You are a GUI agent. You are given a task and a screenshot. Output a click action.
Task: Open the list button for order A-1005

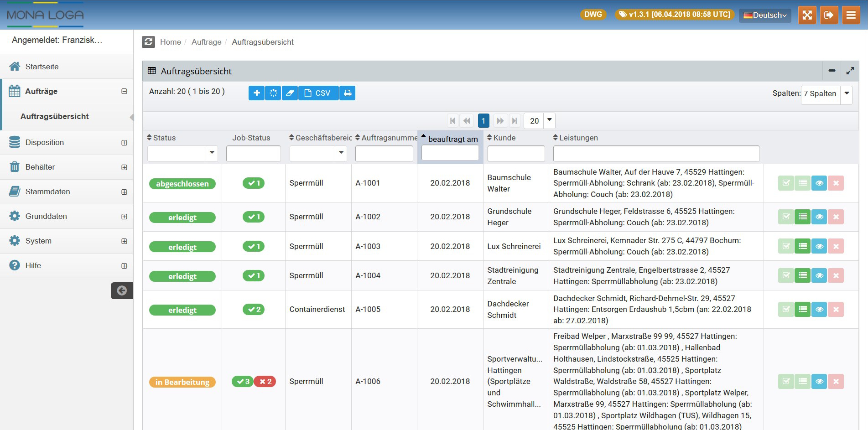(803, 309)
